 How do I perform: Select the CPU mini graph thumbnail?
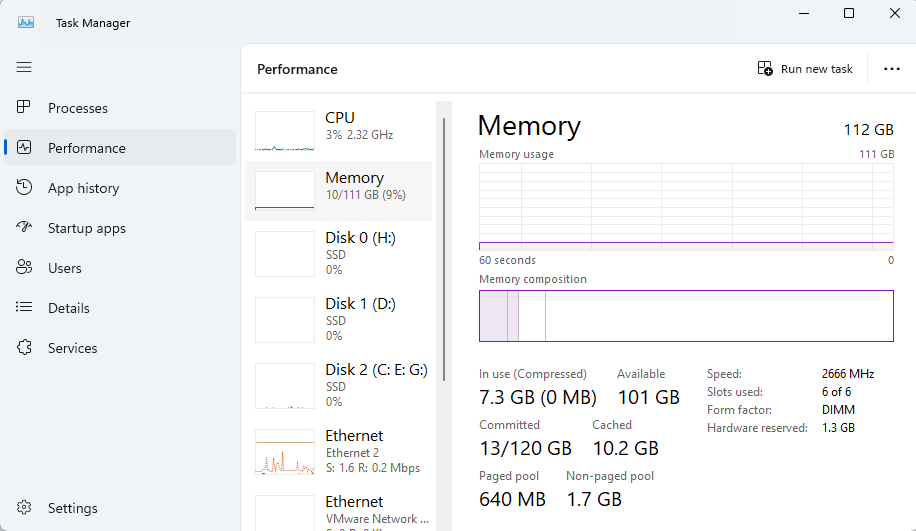(284, 131)
